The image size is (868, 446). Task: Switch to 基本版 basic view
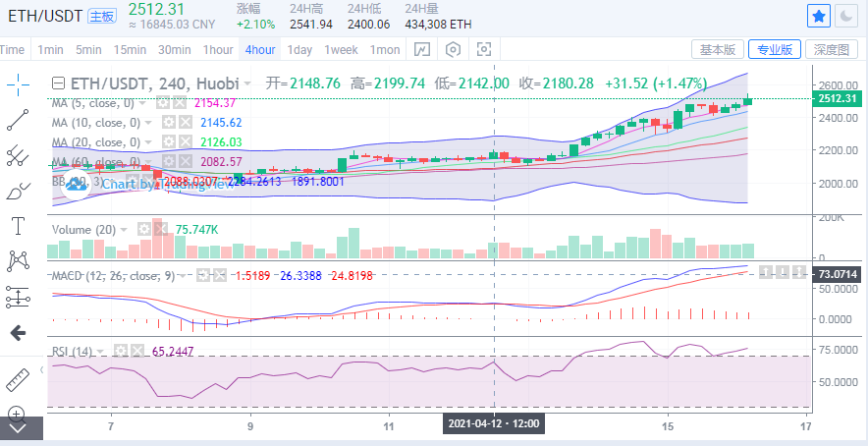[717, 49]
